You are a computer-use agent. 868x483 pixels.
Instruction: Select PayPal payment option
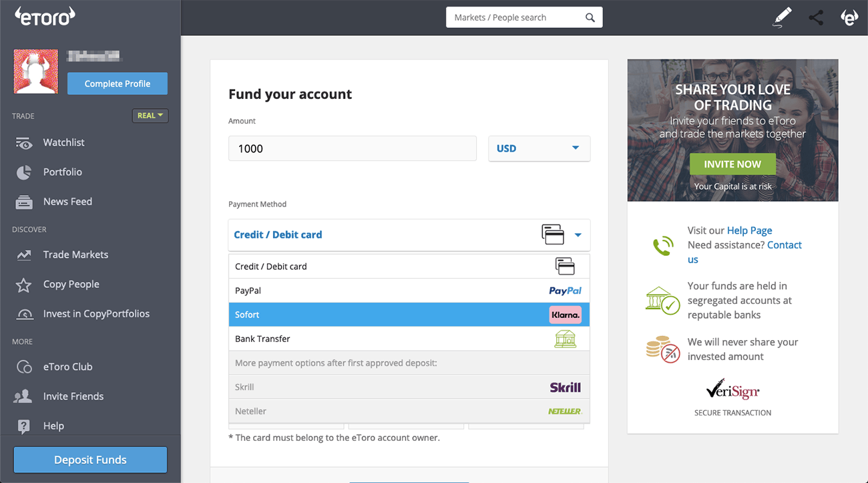coord(409,291)
